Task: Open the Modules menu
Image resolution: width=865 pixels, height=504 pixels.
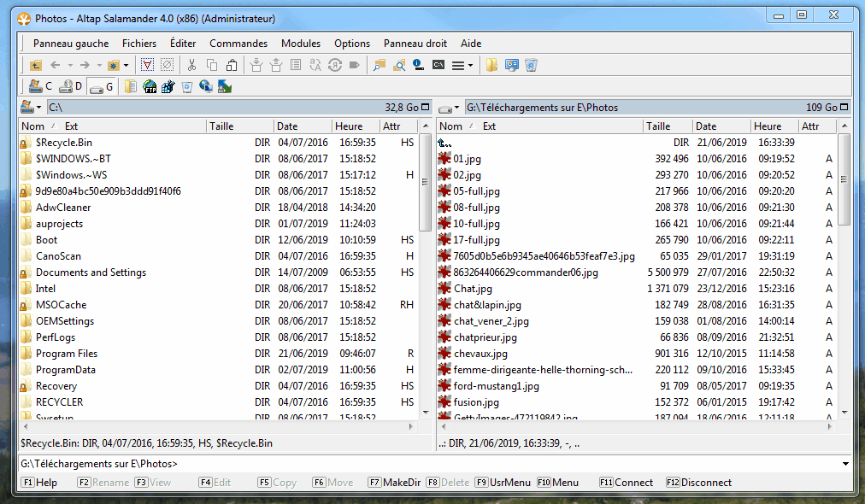Action: (301, 43)
